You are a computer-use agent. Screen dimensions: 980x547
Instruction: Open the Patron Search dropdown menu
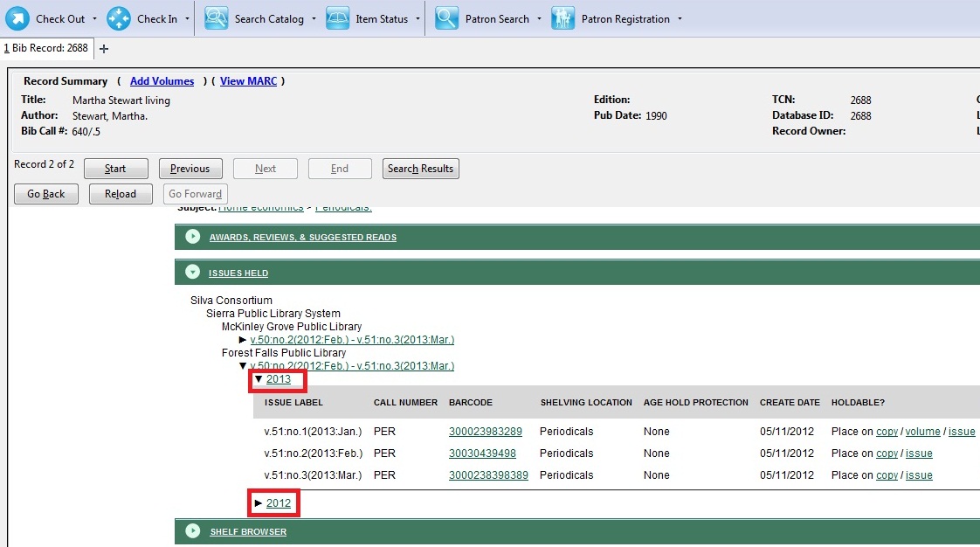coord(540,17)
